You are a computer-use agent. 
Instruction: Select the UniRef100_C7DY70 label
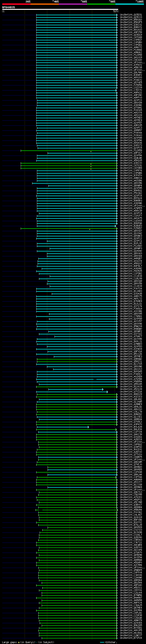131,90
